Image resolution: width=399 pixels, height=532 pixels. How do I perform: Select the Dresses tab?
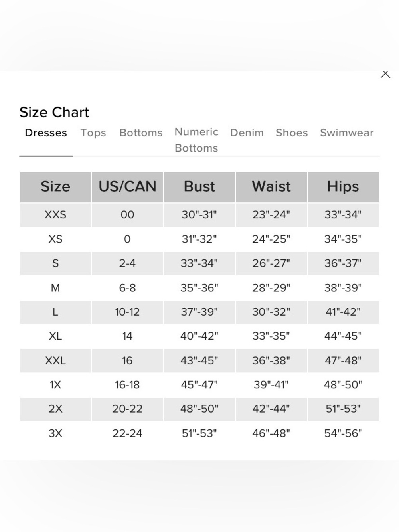click(x=46, y=133)
